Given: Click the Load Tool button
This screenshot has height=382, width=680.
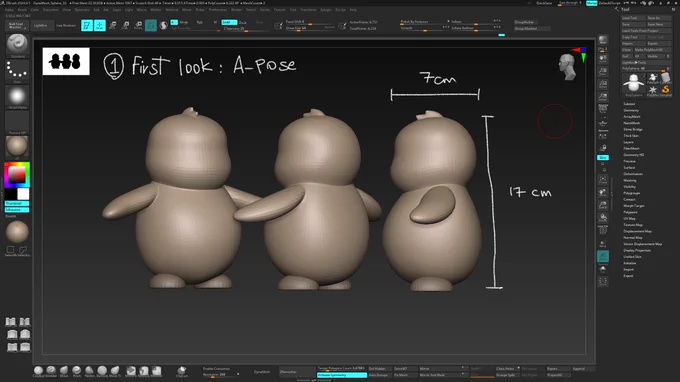Looking at the screenshot, I should (x=634, y=18).
